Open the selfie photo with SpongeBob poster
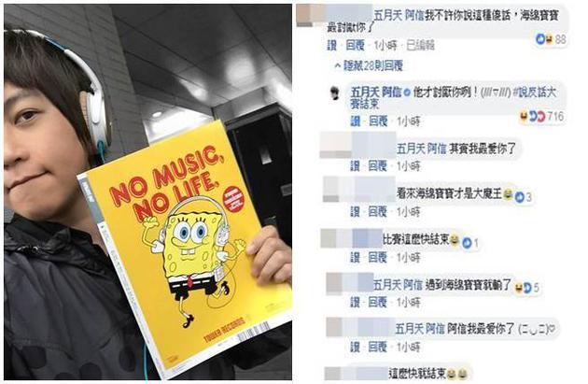This screenshot has height=384, width=588. coord(147,192)
